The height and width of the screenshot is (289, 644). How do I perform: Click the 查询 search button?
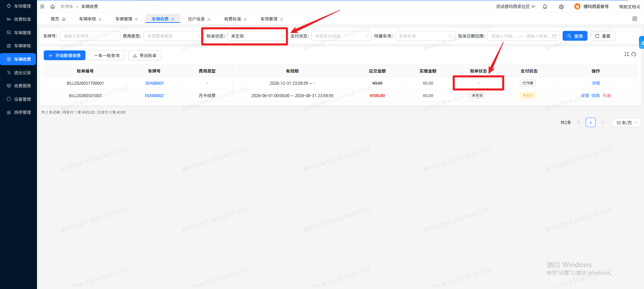click(x=575, y=36)
